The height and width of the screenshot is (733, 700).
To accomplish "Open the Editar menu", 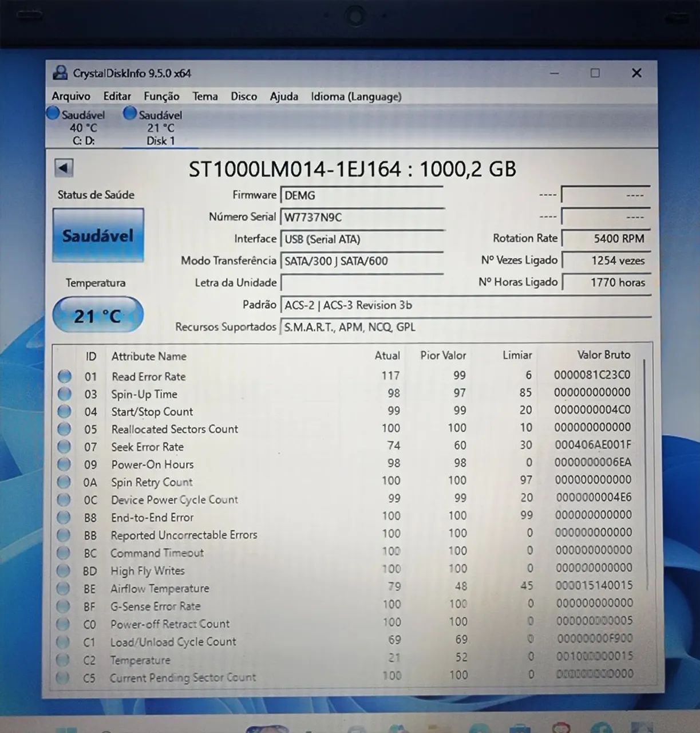I will (x=117, y=96).
